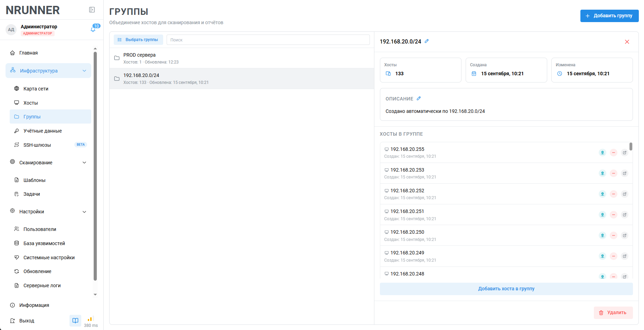644x330 pixels.
Task: Click Добавить хоста в группу button
Action: tap(506, 289)
